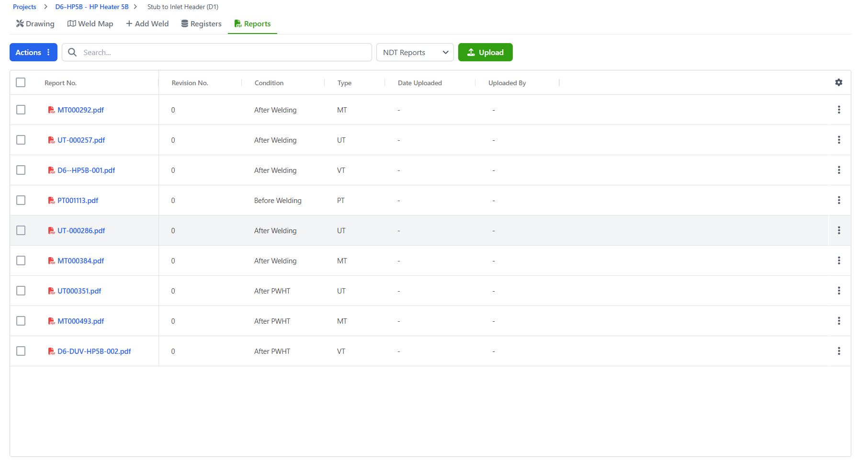Click the search magnifier icon
Viewport: 868px width, 464px height.
tap(72, 52)
